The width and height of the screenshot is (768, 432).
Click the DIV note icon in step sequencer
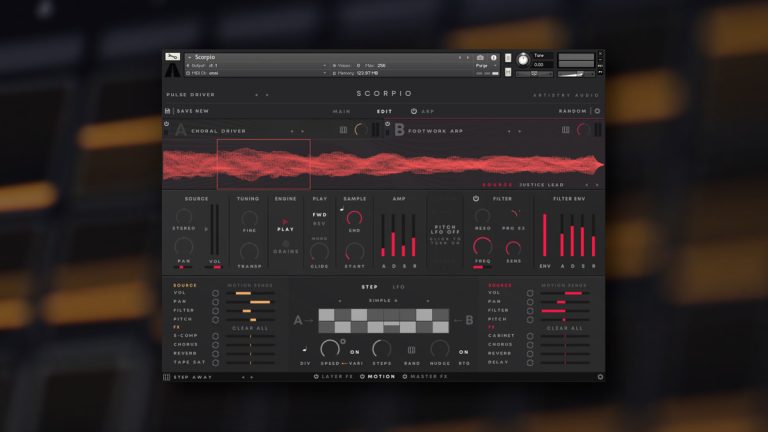click(x=305, y=349)
